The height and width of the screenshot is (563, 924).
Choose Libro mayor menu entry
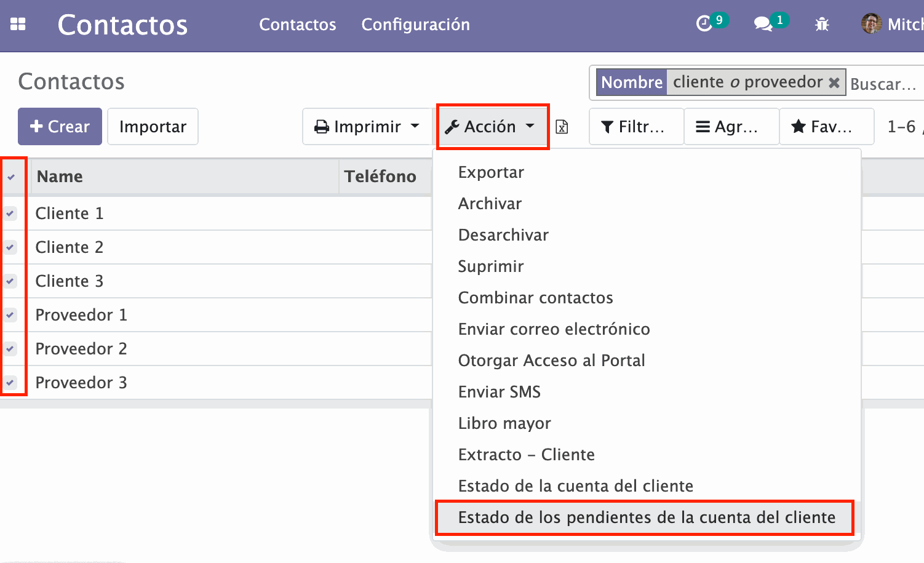(x=504, y=423)
